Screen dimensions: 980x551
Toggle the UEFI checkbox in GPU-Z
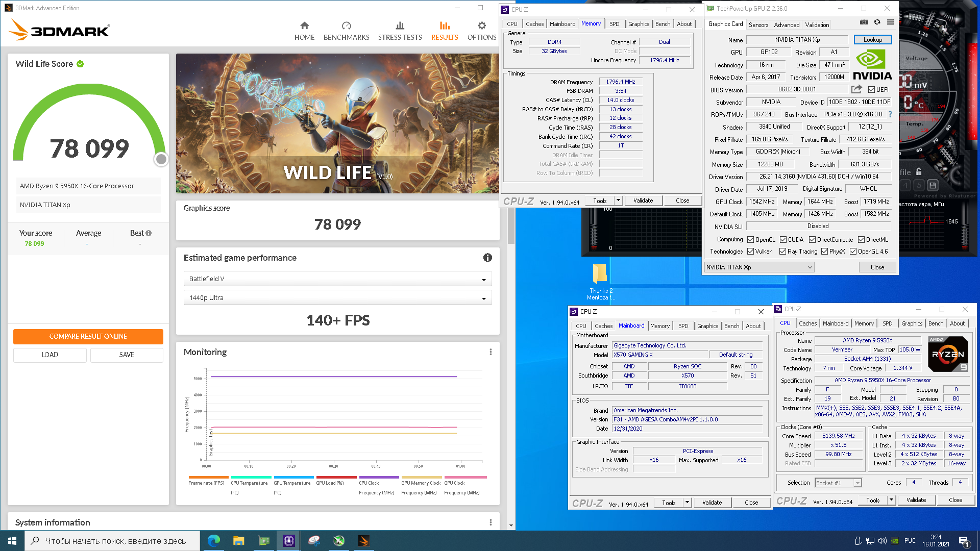point(871,90)
